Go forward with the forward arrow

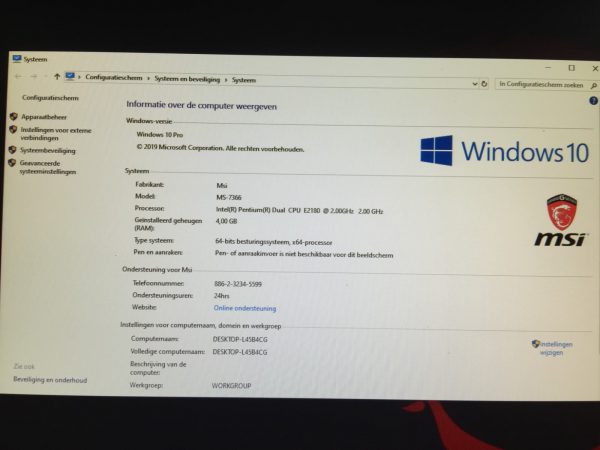click(x=34, y=77)
